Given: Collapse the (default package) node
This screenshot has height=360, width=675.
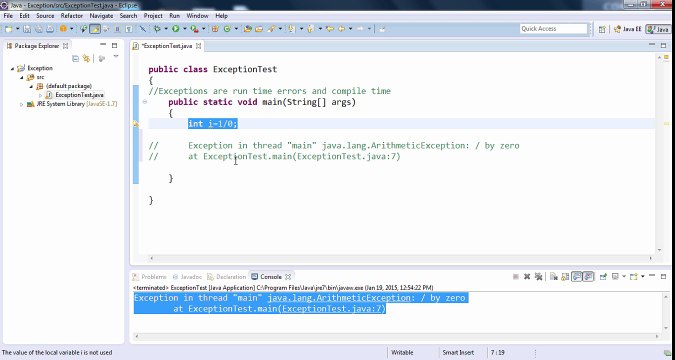Looking at the screenshot, I should tap(31, 86).
